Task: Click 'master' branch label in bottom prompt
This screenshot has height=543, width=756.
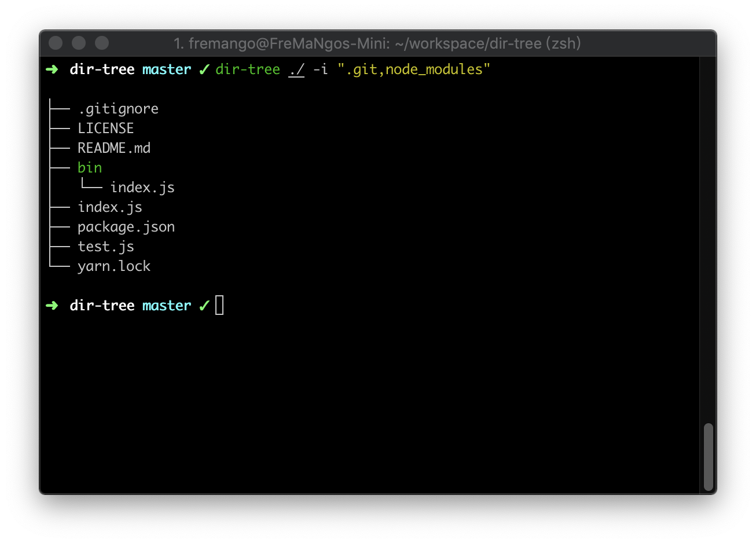Action: click(167, 306)
